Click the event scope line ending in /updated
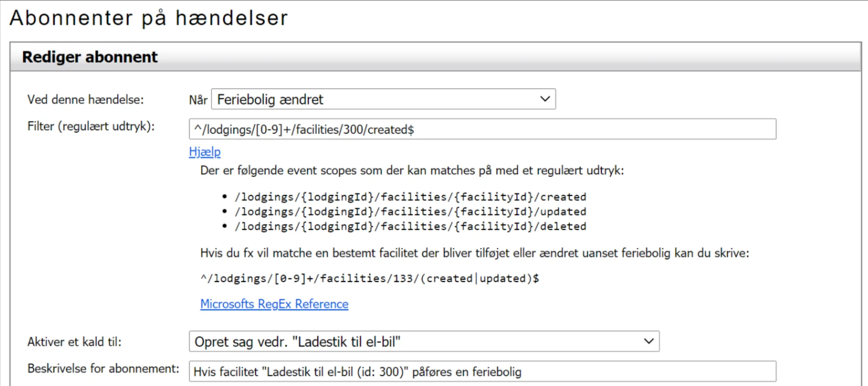868x386 pixels. (410, 212)
